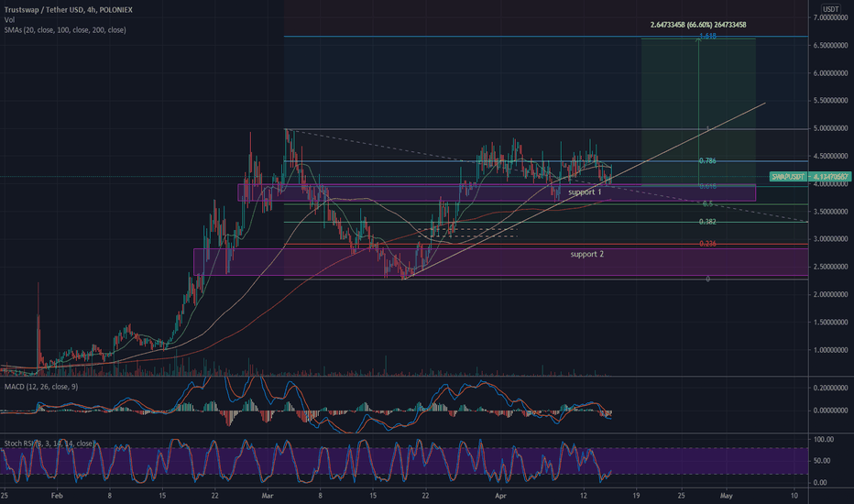Click the 6.00000000 price axis label
This screenshot has width=854, height=504.
[830, 73]
